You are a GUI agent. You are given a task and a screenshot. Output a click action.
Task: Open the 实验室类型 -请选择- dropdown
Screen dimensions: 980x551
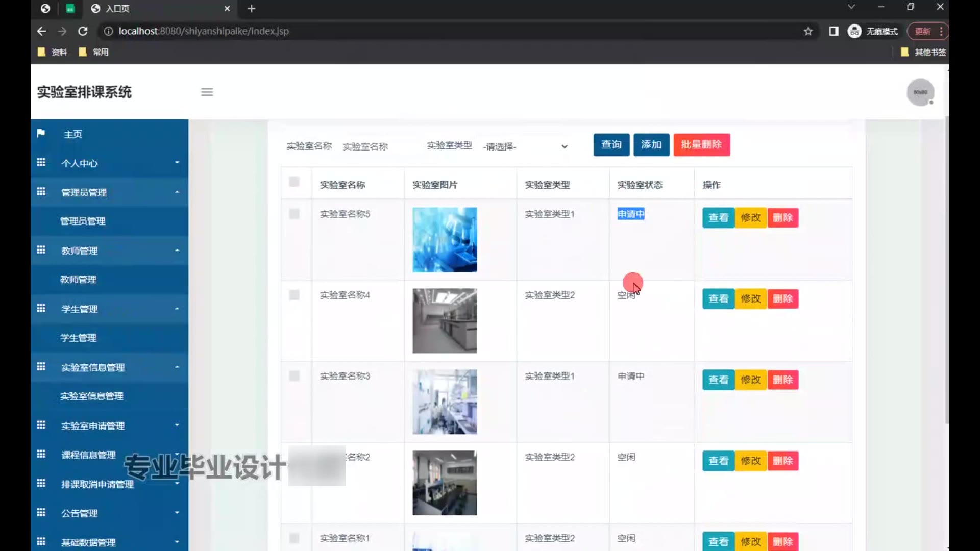(x=525, y=146)
